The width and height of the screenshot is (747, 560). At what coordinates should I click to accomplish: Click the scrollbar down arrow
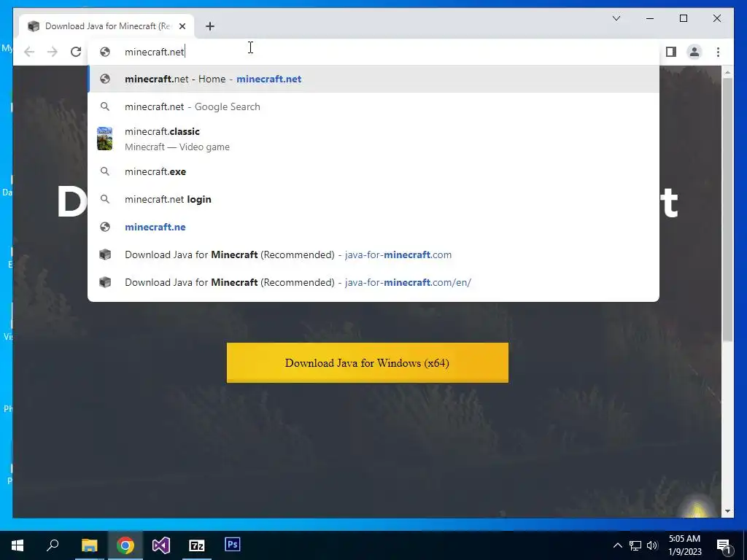tap(727, 511)
